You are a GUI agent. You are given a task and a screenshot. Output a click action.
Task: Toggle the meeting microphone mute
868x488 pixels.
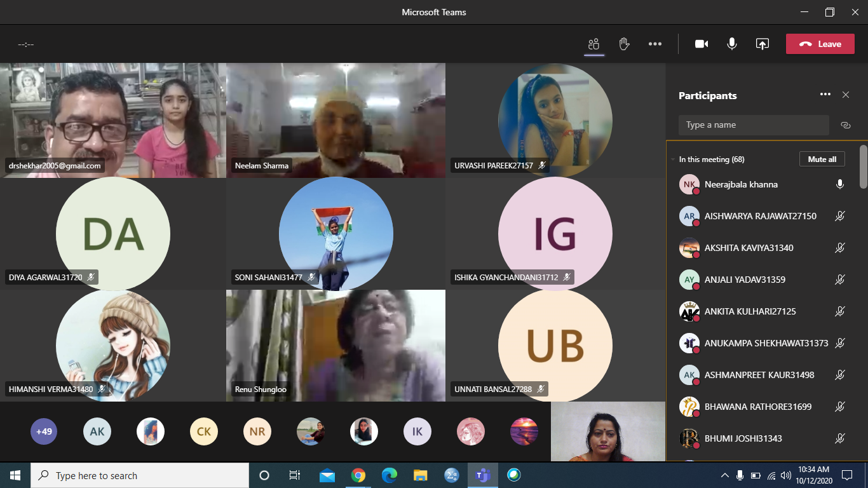732,44
